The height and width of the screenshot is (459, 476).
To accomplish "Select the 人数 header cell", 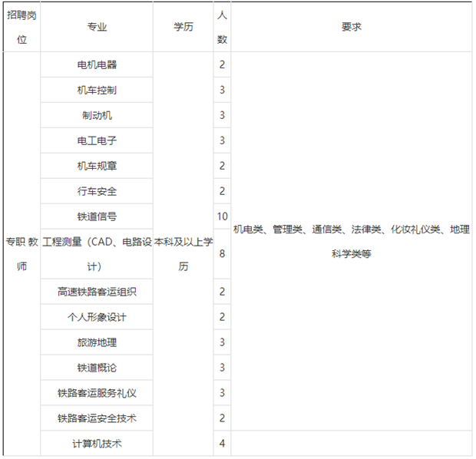I will (222, 27).
